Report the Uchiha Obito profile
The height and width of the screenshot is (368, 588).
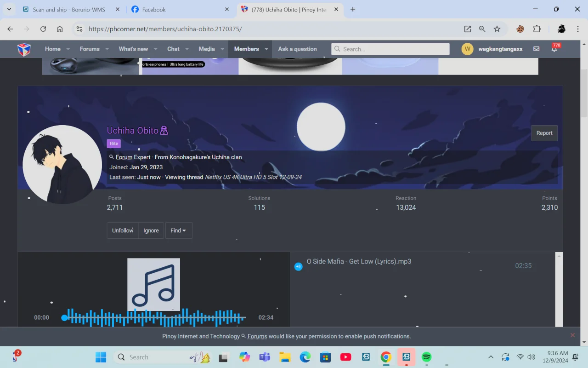[544, 133]
